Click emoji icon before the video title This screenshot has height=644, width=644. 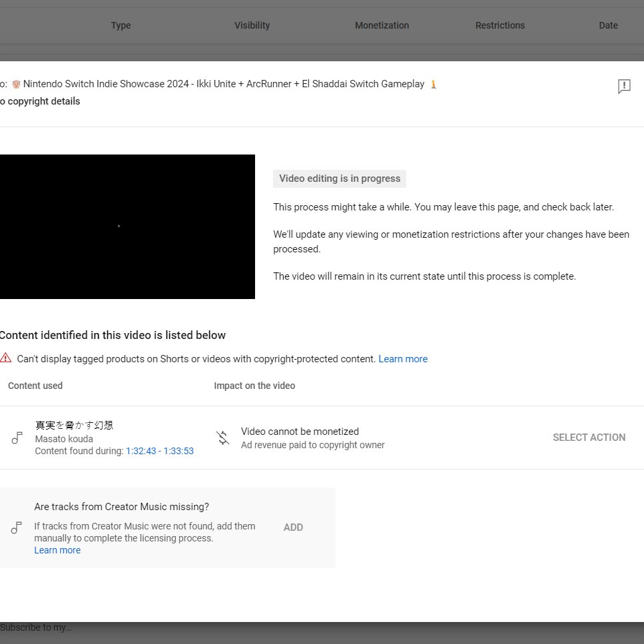pyautogui.click(x=16, y=84)
